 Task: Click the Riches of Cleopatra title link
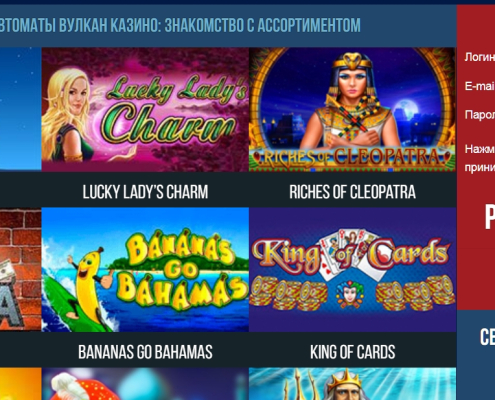coord(352,192)
